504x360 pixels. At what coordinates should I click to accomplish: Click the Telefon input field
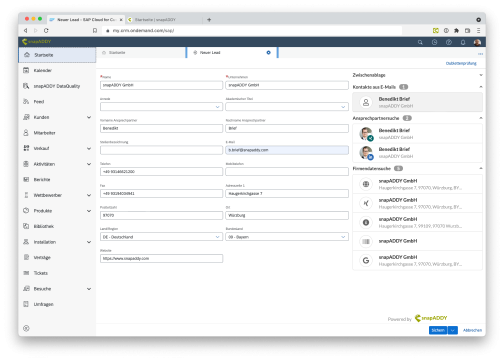[161, 172]
